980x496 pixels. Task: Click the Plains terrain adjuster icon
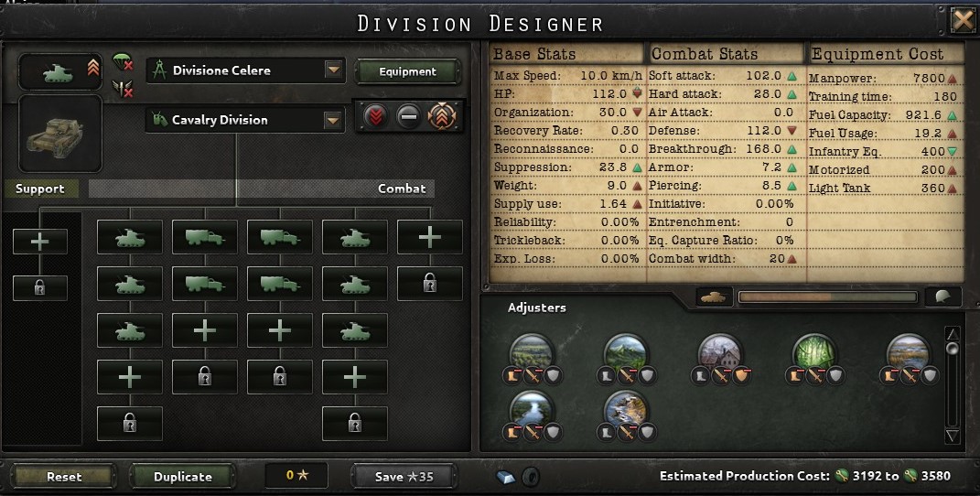pyautogui.click(x=532, y=354)
